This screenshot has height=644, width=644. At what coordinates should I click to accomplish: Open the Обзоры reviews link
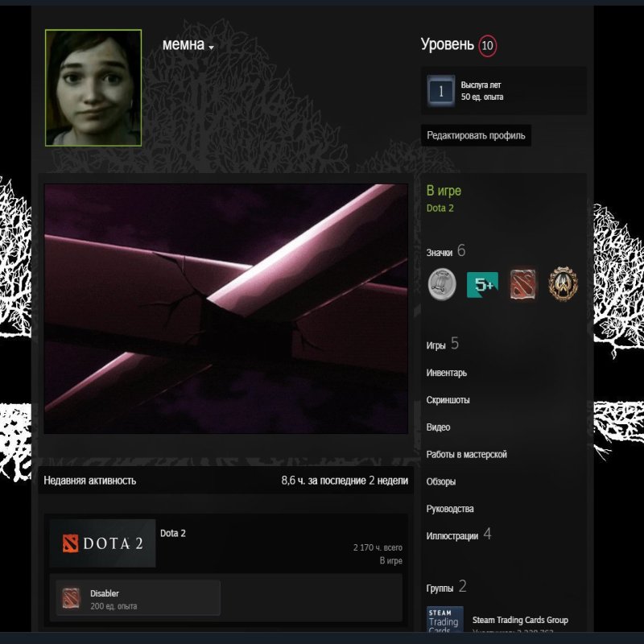[441, 482]
